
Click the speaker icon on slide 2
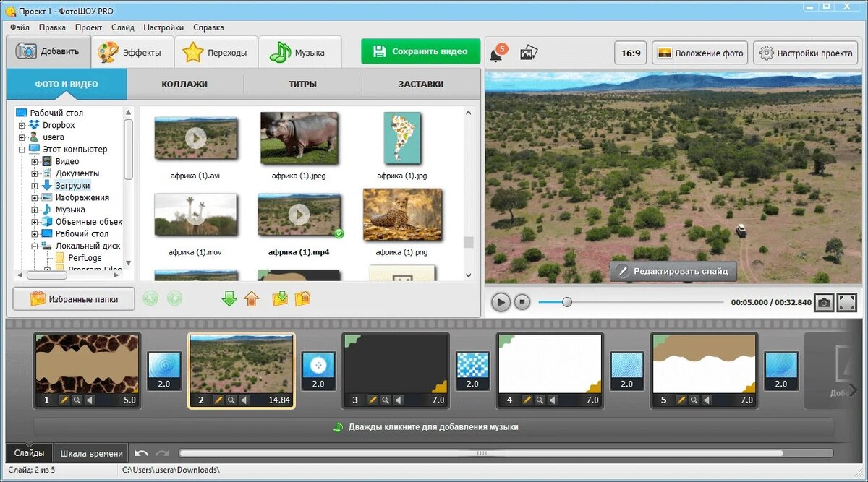(244, 400)
